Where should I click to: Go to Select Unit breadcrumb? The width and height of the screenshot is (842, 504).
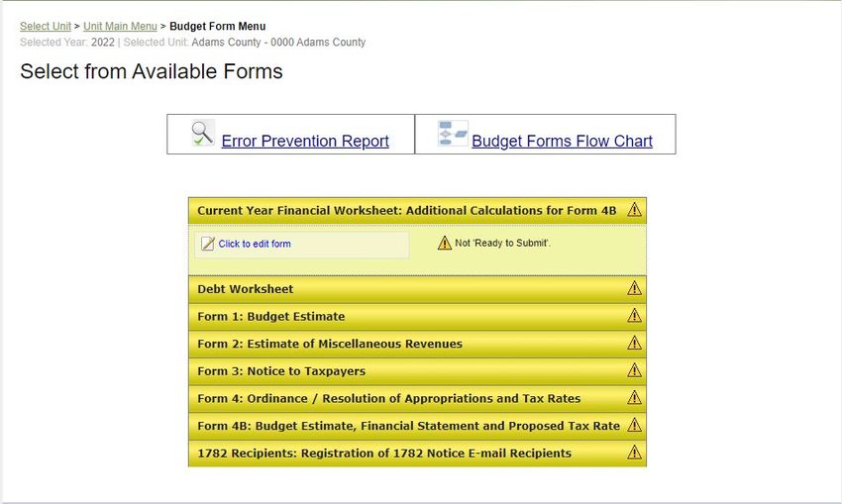pyautogui.click(x=46, y=27)
